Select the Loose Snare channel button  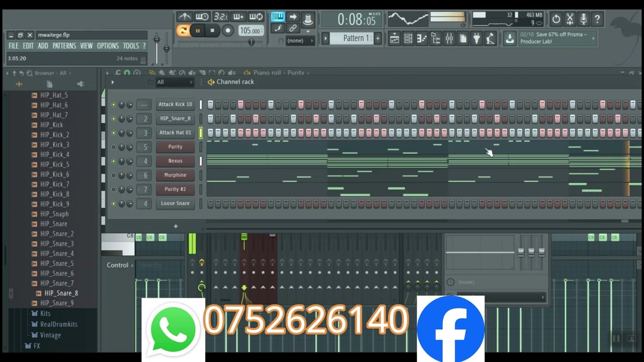pyautogui.click(x=175, y=204)
